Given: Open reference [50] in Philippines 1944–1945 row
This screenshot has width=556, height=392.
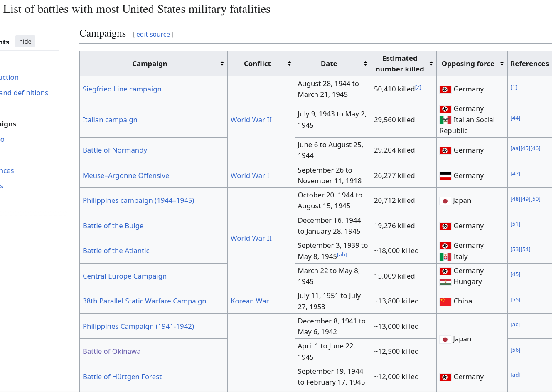Looking at the screenshot, I should pos(536,199).
